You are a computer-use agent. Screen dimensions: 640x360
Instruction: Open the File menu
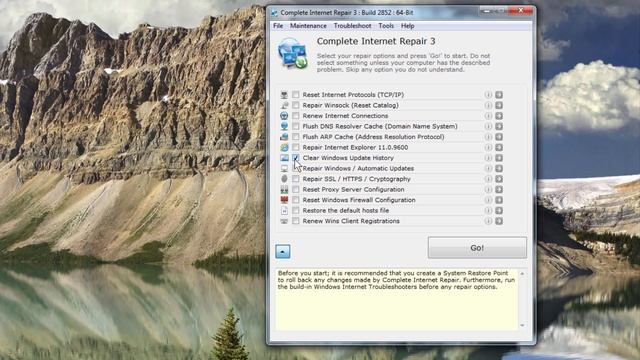coord(278,26)
